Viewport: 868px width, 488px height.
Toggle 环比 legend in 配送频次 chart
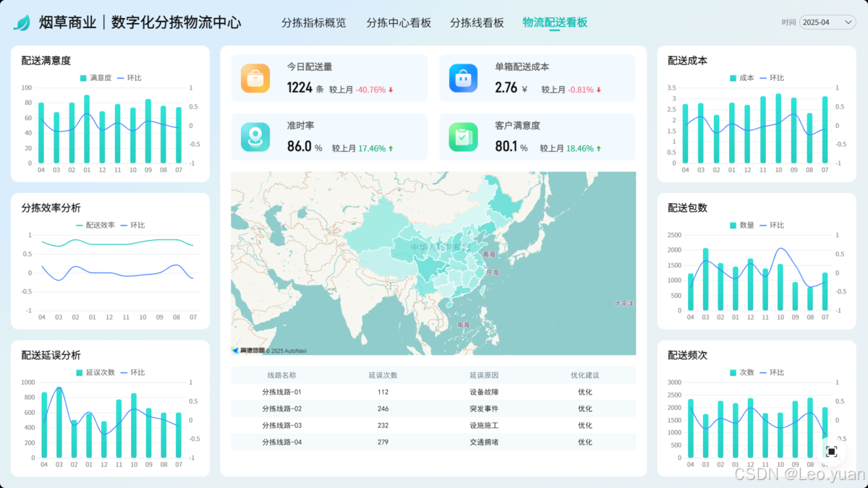(x=773, y=372)
